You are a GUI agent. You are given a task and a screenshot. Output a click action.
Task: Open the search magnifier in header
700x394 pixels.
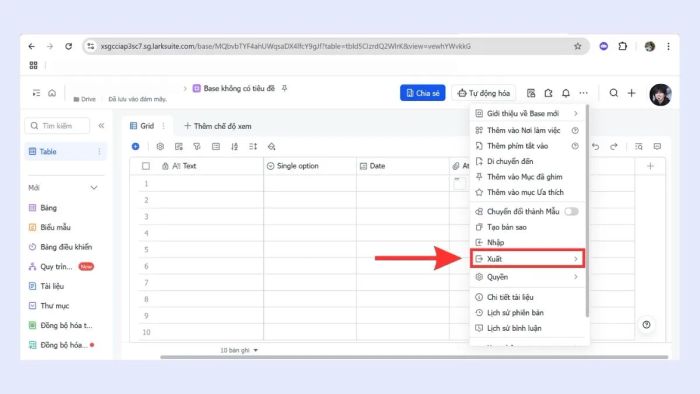point(614,93)
